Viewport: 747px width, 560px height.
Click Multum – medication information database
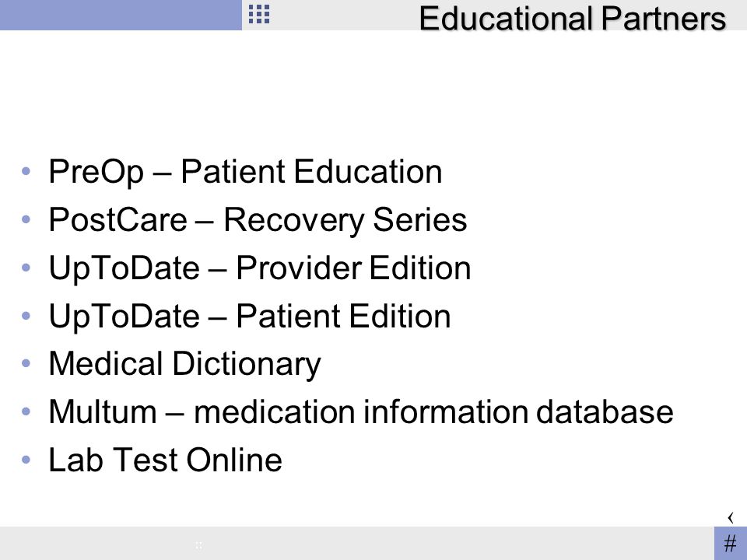click(361, 411)
